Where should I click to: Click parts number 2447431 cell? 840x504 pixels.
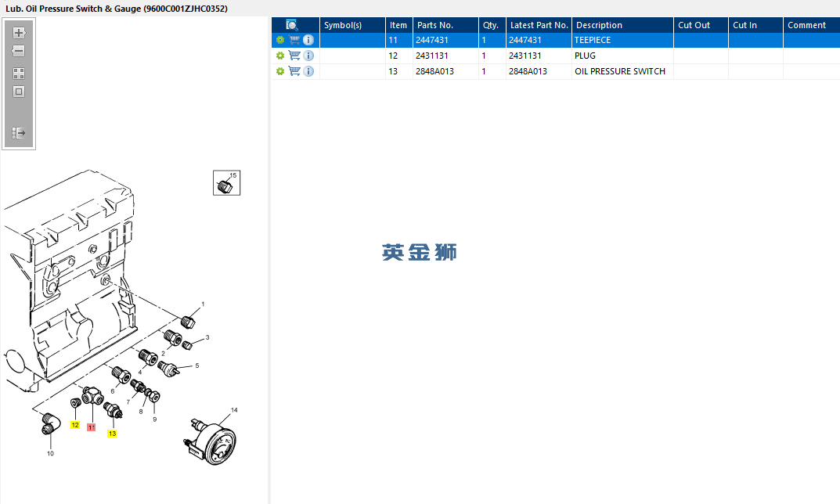click(x=445, y=40)
